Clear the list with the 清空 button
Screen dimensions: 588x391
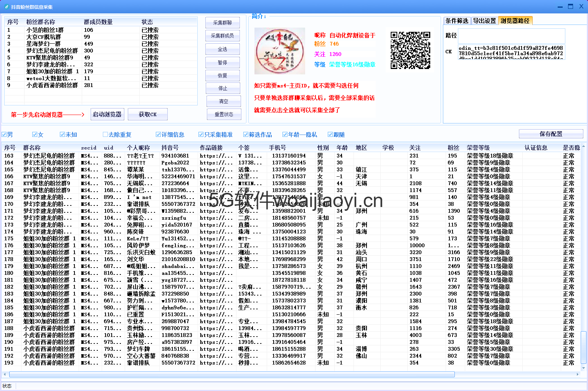tap(224, 101)
